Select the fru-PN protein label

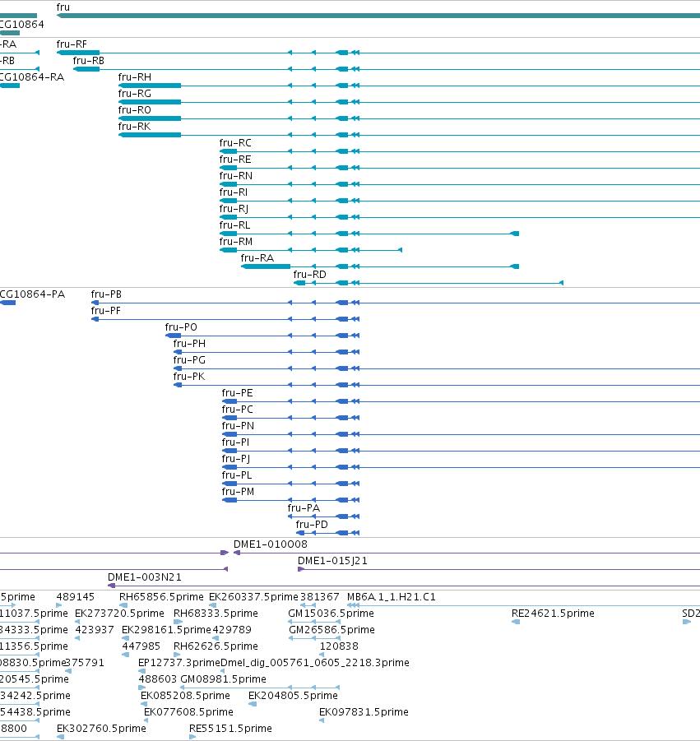[x=238, y=426]
